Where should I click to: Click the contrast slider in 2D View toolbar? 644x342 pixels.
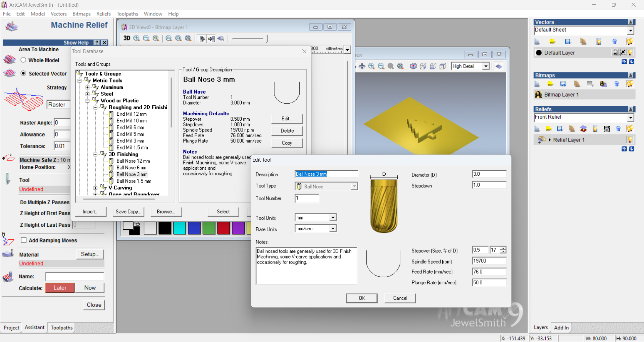click(x=250, y=39)
